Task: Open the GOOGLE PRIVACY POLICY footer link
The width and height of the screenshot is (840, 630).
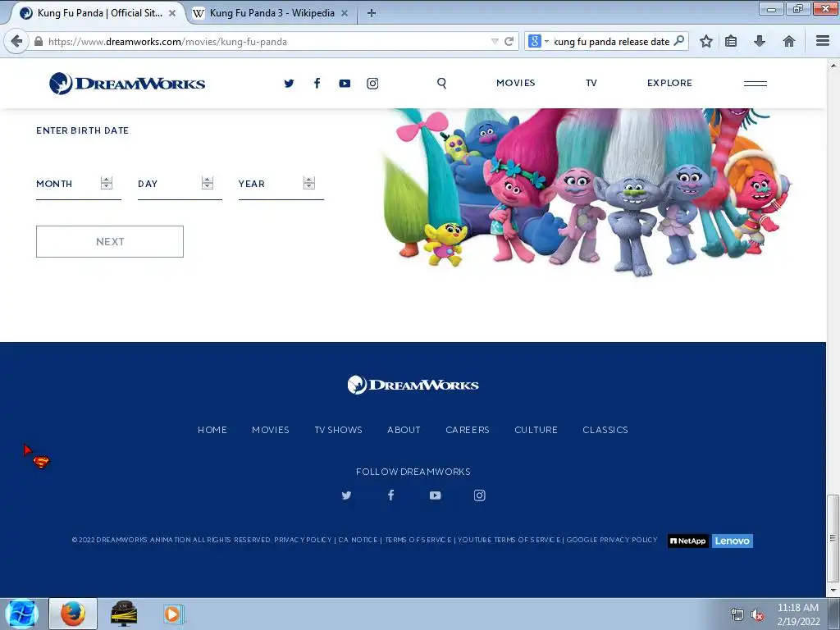Action: click(x=612, y=540)
